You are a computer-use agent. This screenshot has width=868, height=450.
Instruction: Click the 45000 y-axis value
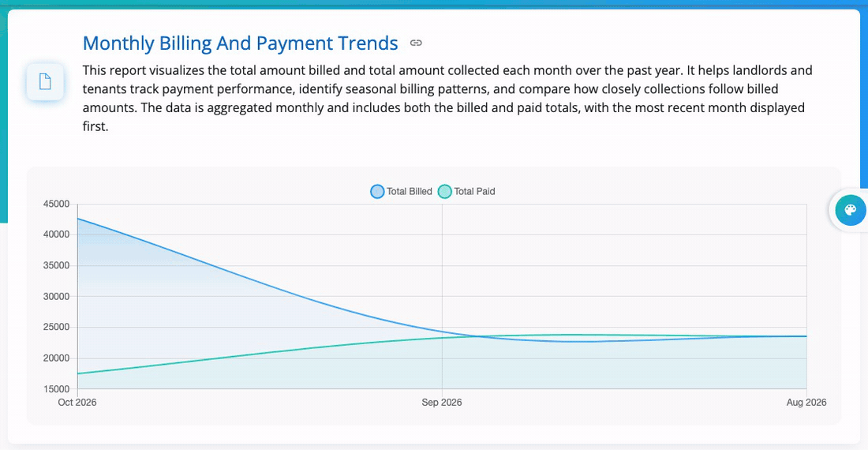(x=57, y=204)
